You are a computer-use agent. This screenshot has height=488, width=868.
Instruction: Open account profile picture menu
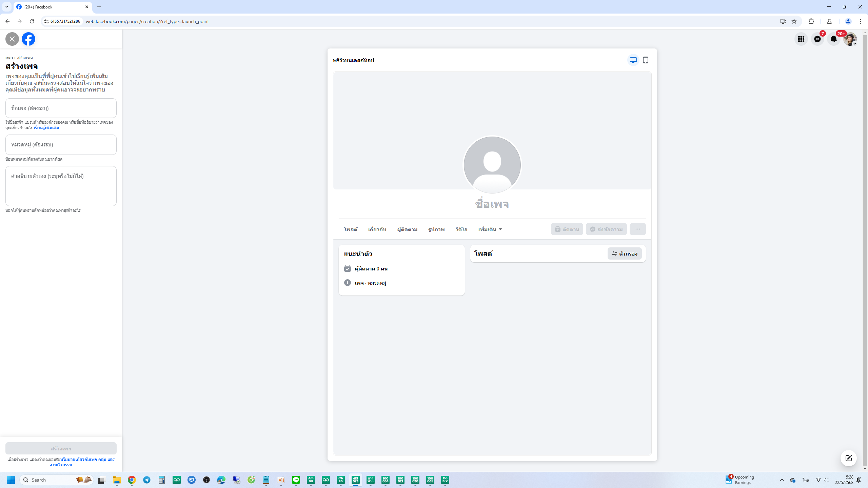pos(850,39)
